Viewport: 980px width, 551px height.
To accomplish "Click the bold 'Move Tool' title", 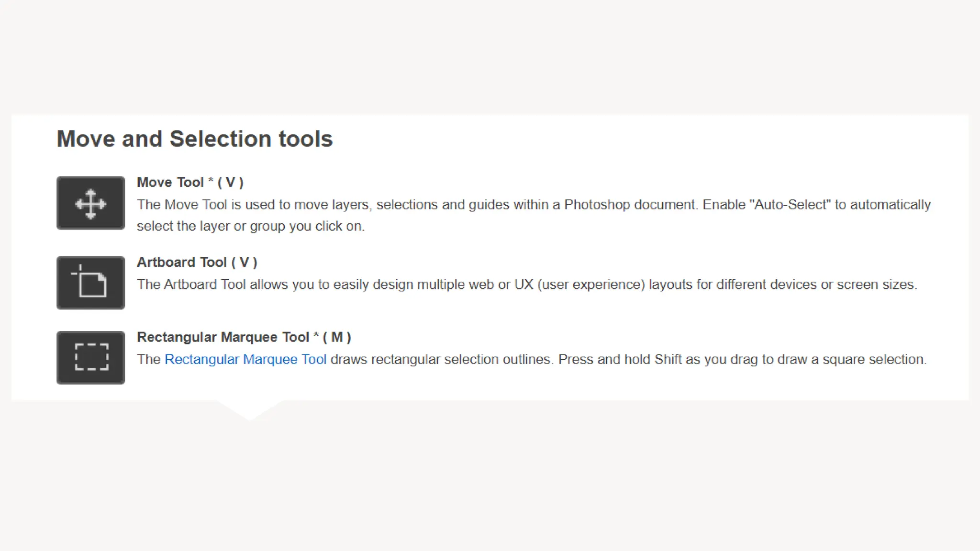I will (x=170, y=182).
